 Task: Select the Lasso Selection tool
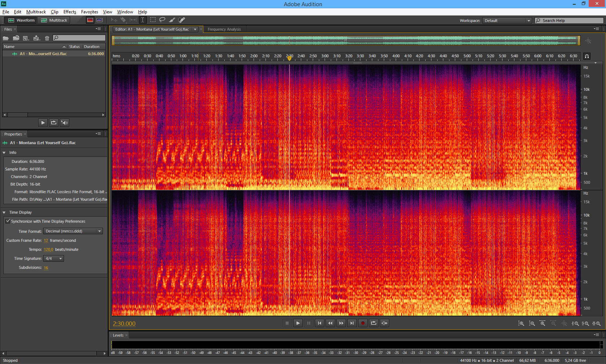click(x=162, y=20)
